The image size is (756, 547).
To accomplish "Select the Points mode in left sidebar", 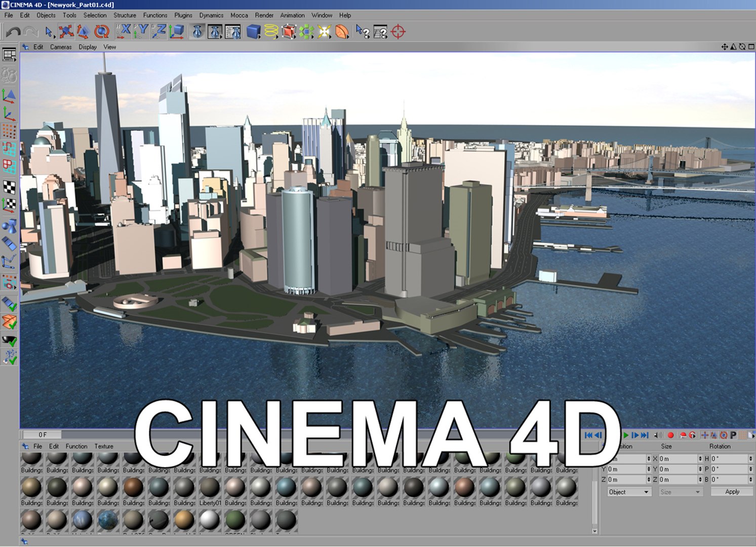I will 9,131.
